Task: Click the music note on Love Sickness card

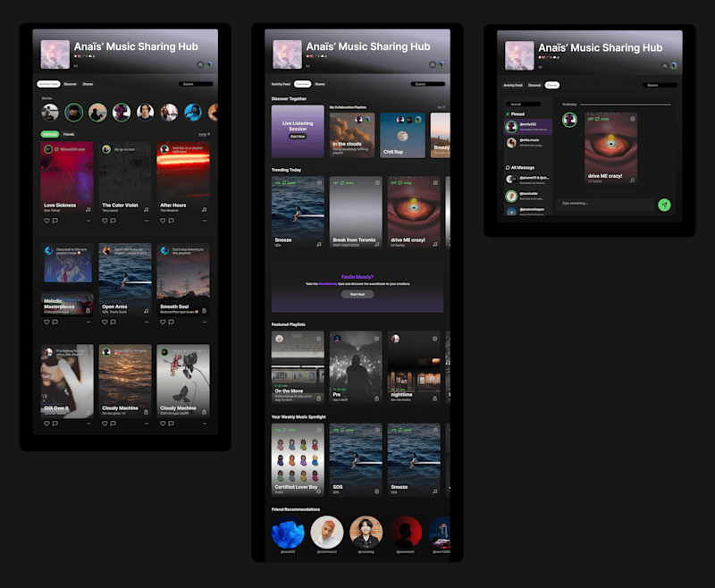Action: (x=88, y=210)
